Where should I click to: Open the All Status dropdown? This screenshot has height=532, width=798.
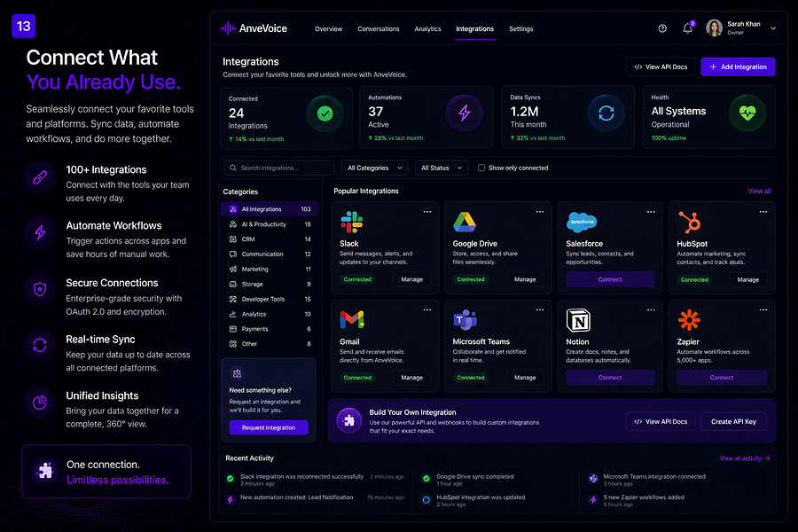[x=442, y=168]
